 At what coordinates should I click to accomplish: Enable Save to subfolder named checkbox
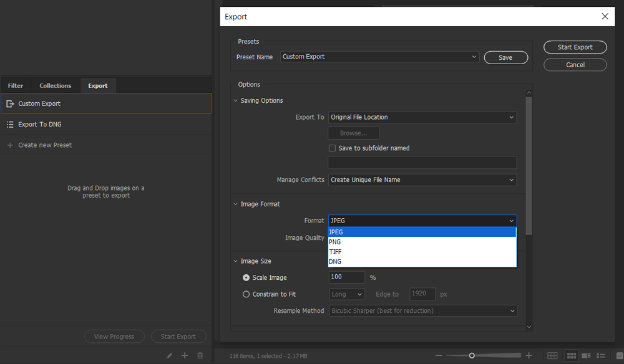[333, 148]
